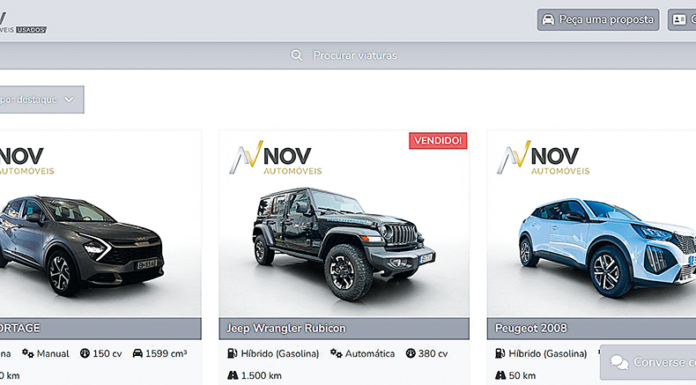The height and width of the screenshot is (385, 696).
Task: Open the 'Jeep Wrangler Rubicon' title link
Action: click(286, 328)
